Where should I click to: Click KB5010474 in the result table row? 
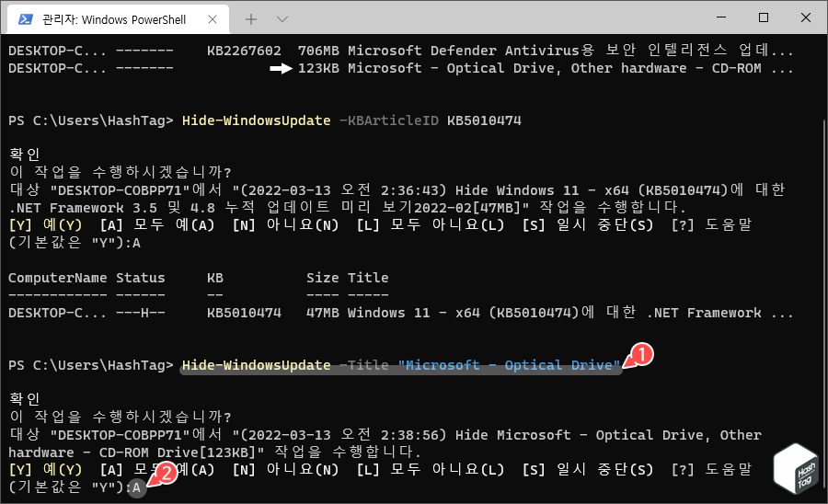[244, 313]
